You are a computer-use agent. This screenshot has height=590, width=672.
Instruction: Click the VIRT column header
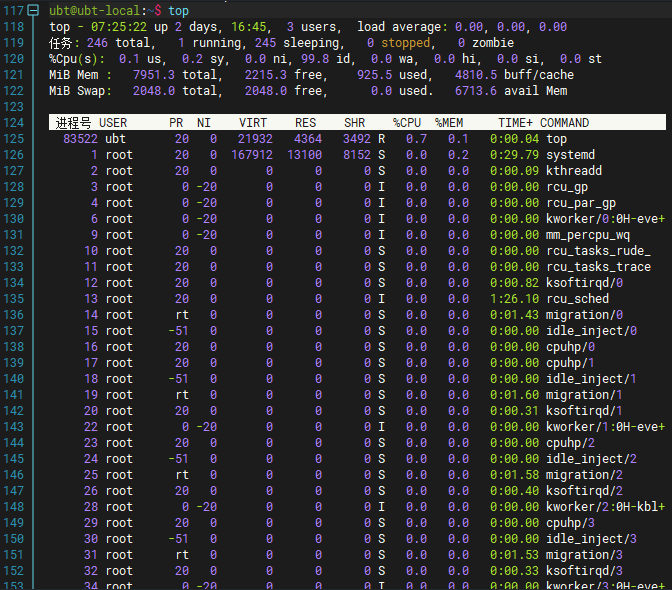253,123
